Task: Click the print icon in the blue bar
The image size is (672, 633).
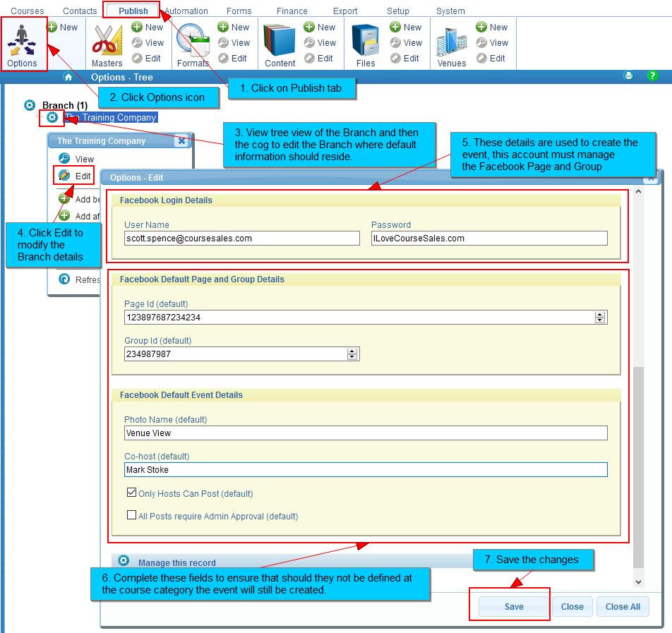Action: 628,76
